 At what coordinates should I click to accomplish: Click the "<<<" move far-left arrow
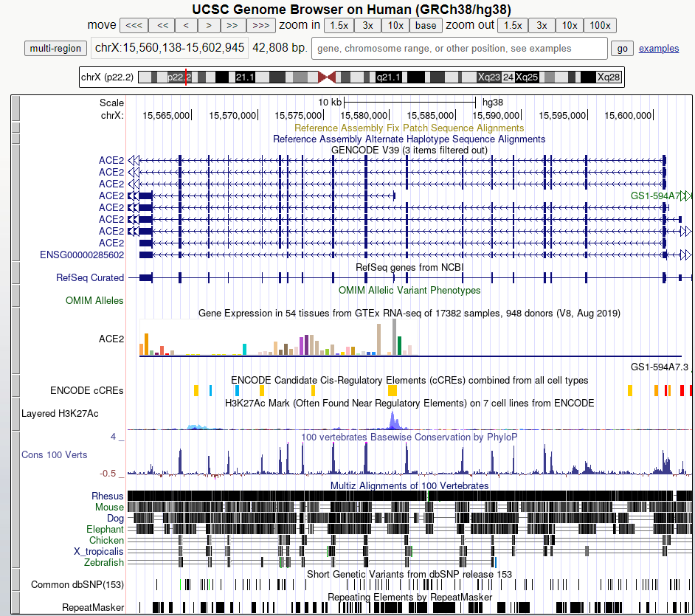[x=133, y=25]
